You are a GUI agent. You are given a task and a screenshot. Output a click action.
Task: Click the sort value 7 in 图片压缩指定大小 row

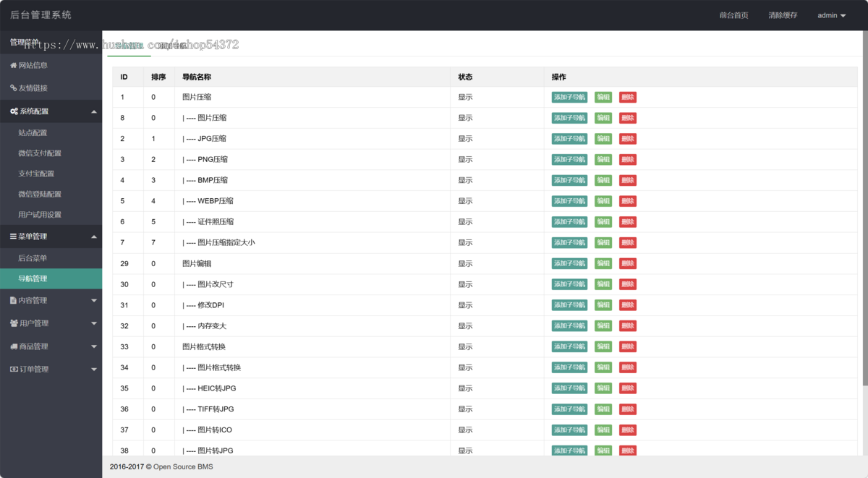[x=153, y=243]
